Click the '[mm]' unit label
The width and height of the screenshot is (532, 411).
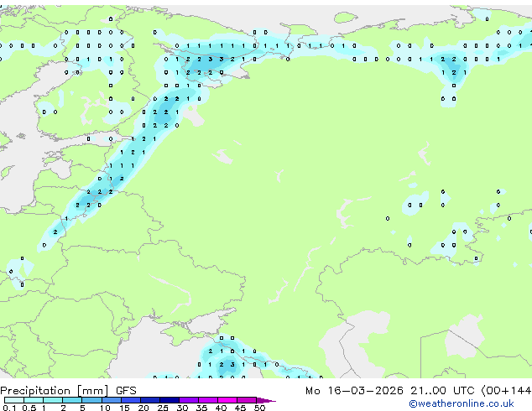coord(92,391)
